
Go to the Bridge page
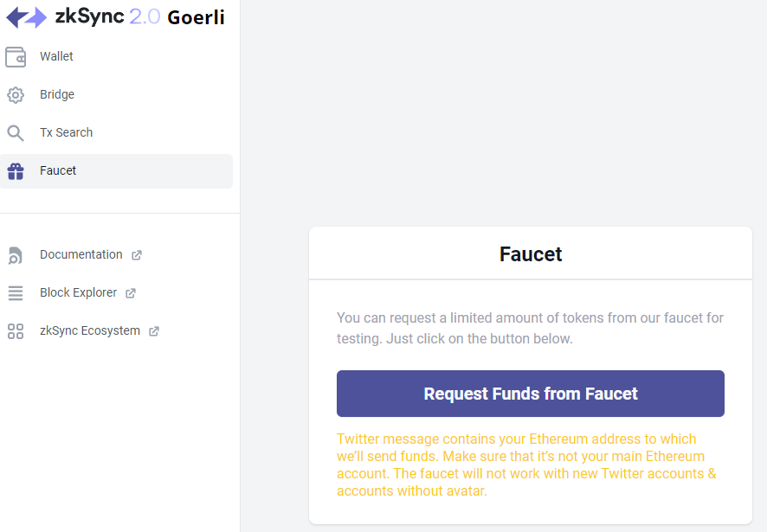[116, 95]
